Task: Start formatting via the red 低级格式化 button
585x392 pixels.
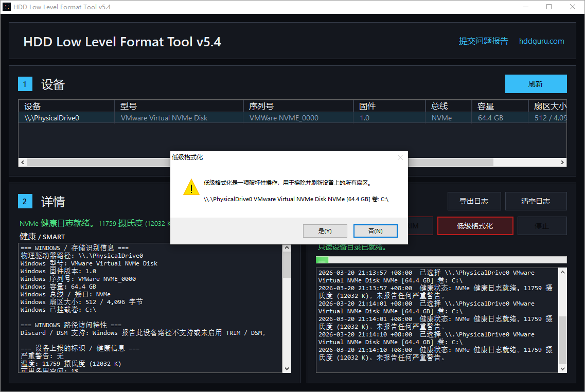Action: (x=475, y=225)
